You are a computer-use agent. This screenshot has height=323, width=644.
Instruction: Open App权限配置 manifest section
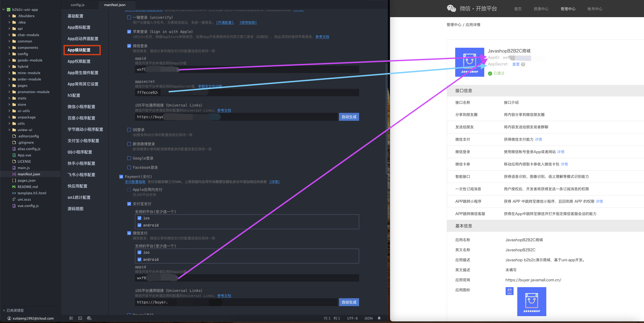[x=79, y=61]
